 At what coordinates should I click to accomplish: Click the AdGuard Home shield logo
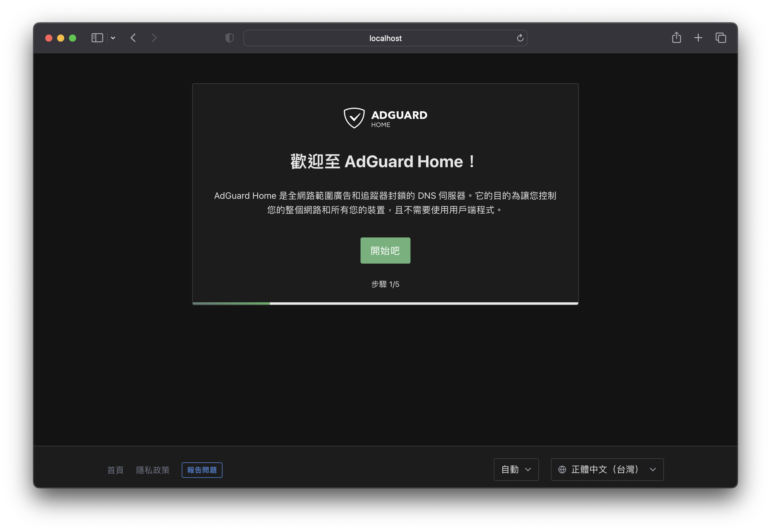tap(354, 118)
